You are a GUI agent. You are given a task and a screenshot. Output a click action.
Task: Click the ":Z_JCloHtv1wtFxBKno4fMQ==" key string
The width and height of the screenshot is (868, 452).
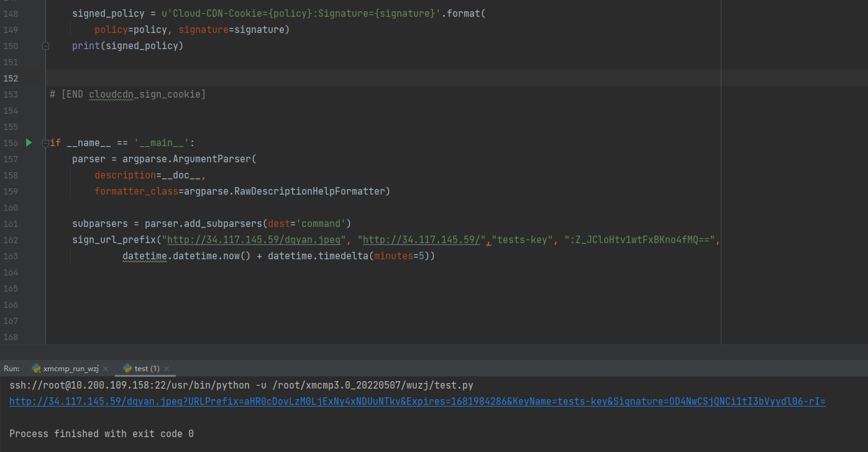click(639, 240)
